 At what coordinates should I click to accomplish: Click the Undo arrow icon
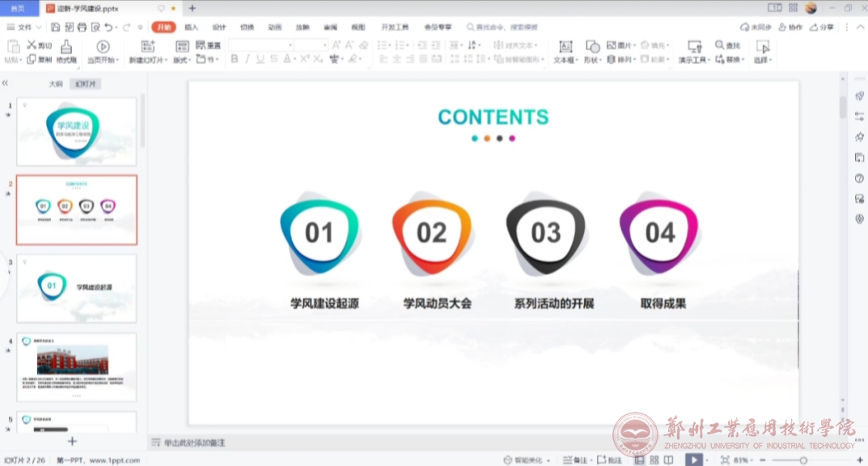pyautogui.click(x=108, y=28)
